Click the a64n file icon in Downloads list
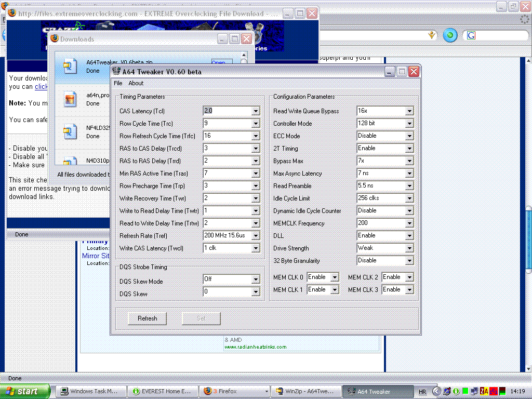532x399 pixels. pyautogui.click(x=70, y=99)
